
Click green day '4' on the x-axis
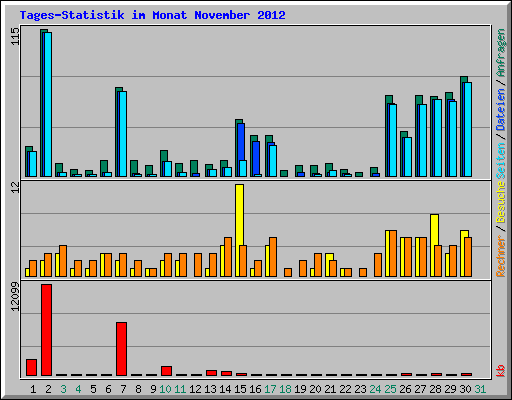coord(78,389)
